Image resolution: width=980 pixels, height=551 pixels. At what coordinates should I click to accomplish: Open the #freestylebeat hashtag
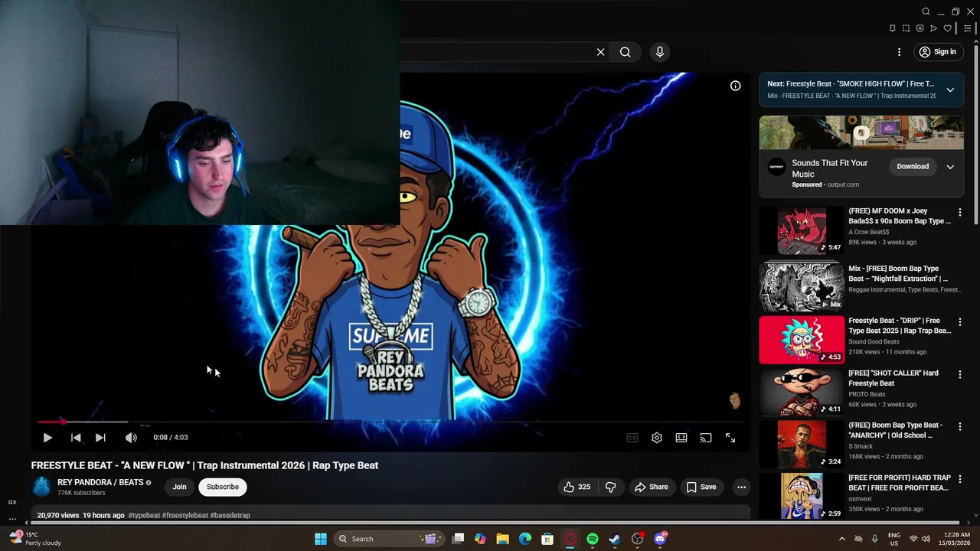click(185, 516)
